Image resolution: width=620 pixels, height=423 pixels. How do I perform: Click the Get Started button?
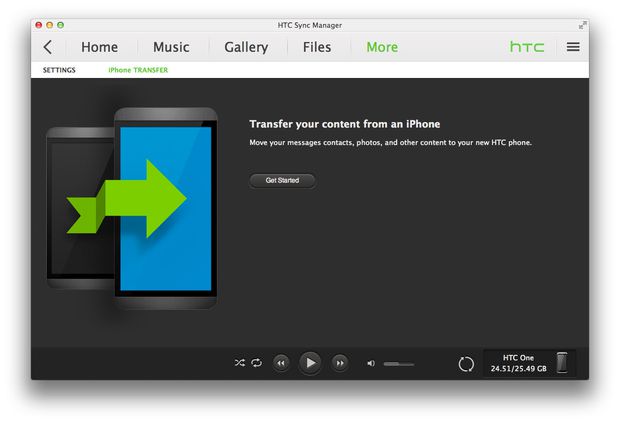[282, 181]
